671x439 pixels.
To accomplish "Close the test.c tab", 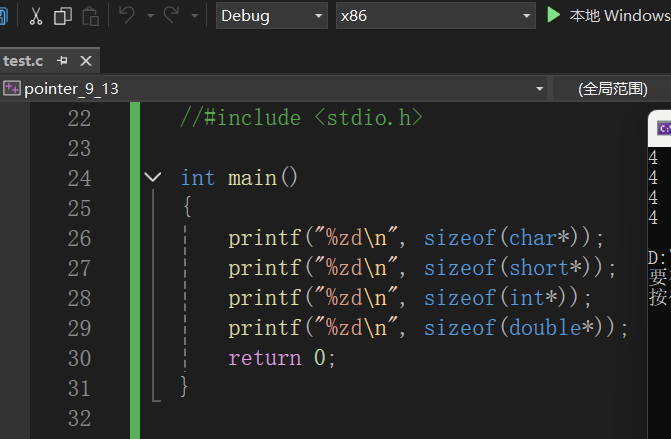I will (x=86, y=61).
